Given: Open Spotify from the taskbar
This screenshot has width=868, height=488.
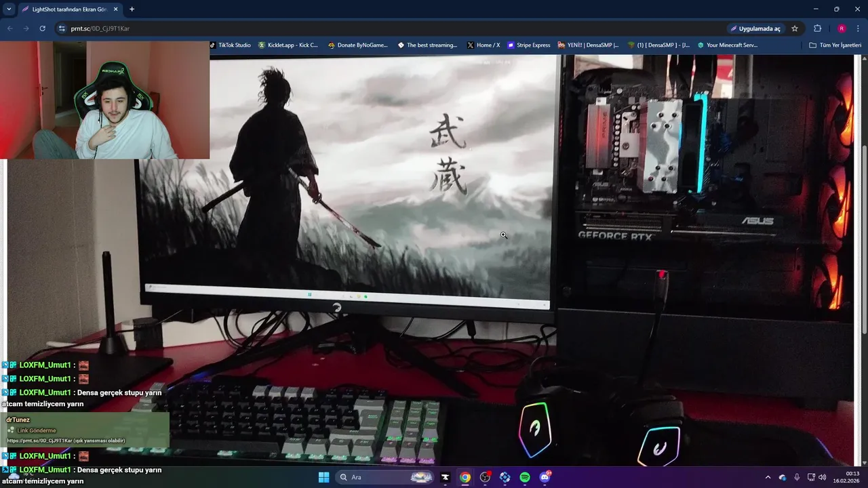Looking at the screenshot, I should tap(525, 477).
